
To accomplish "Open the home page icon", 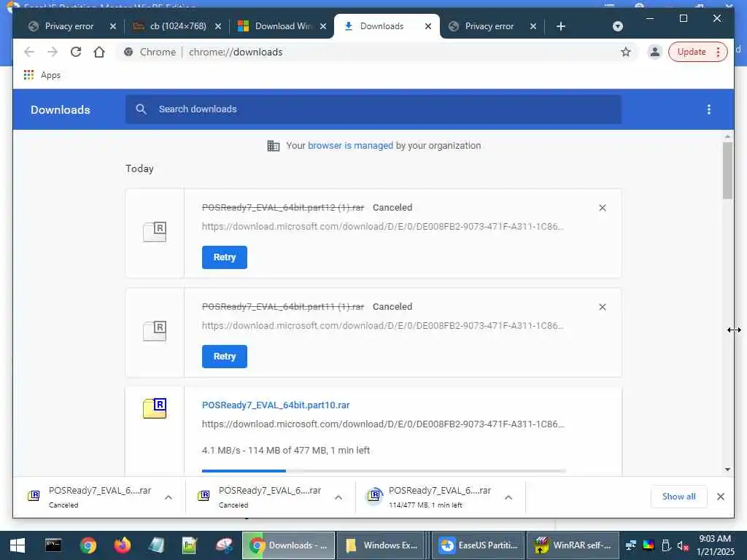I will pos(99,52).
